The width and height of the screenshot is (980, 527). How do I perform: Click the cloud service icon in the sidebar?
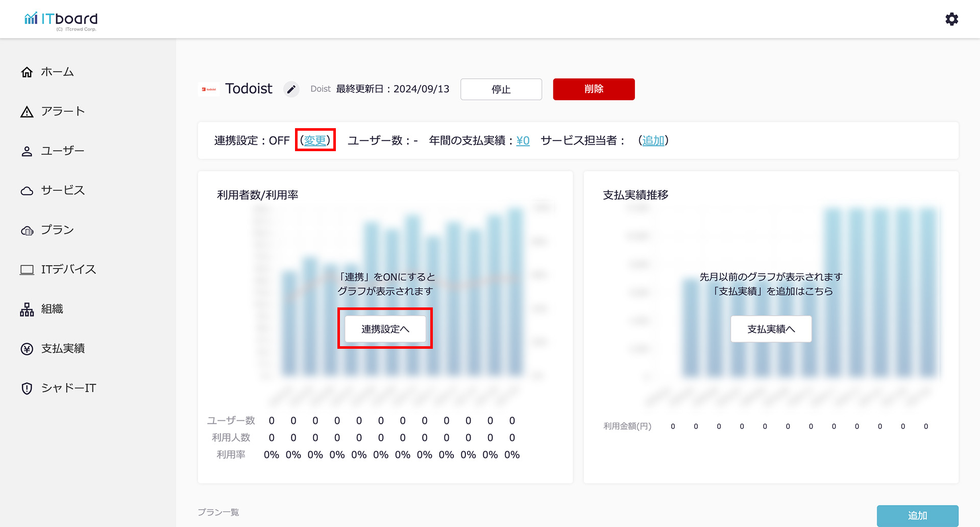(x=27, y=191)
